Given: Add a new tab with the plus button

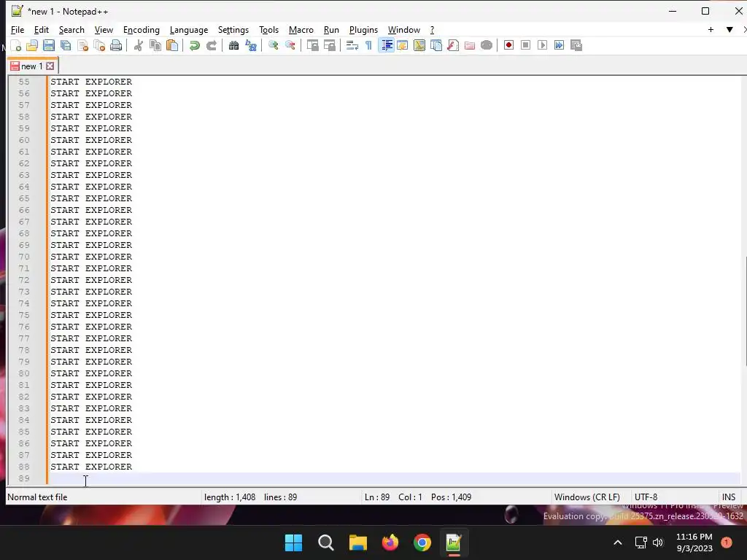Looking at the screenshot, I should (x=711, y=29).
